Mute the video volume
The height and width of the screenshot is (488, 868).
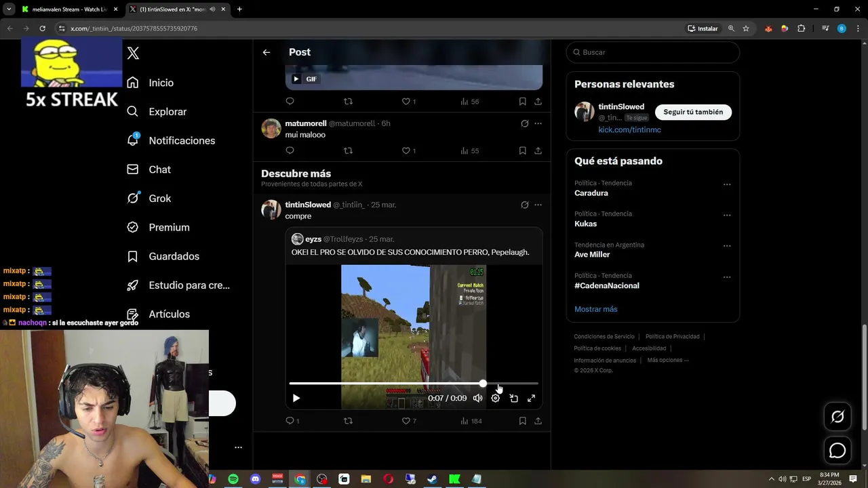(477, 399)
